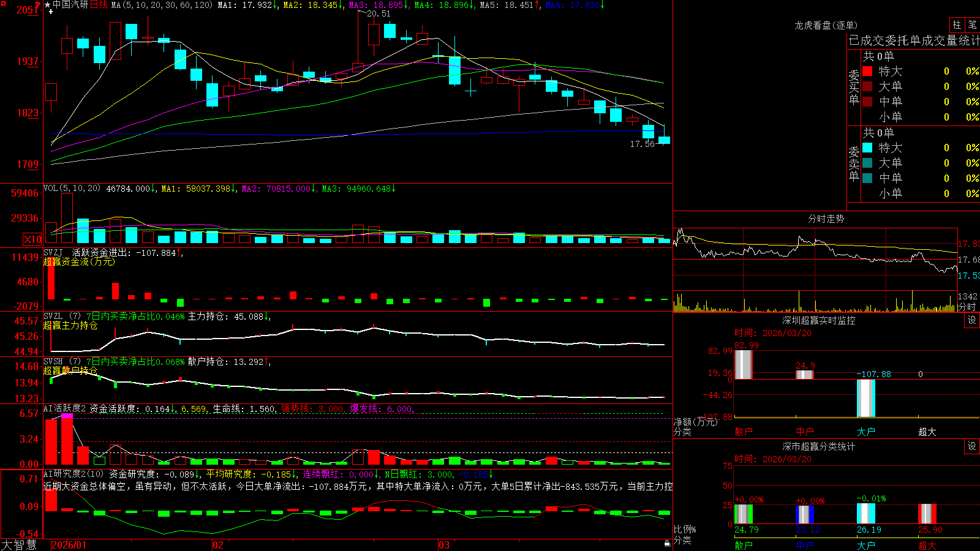Click the cyan 大户 net amount bar
The width and height of the screenshot is (980, 551).
[x=866, y=398]
